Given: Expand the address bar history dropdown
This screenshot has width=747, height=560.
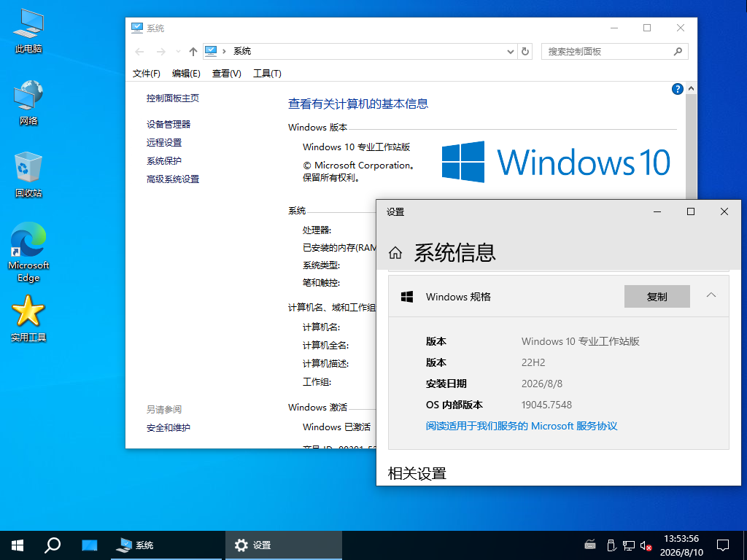Looking at the screenshot, I should pyautogui.click(x=510, y=52).
